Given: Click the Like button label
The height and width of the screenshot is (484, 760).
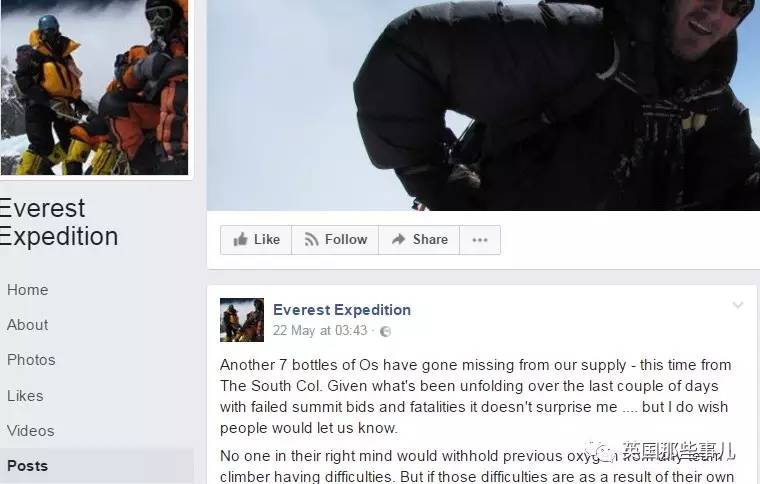Looking at the screenshot, I should [267, 239].
